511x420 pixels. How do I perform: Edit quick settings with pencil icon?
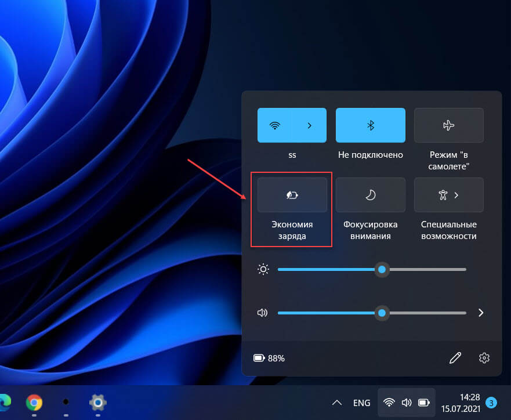tap(455, 358)
